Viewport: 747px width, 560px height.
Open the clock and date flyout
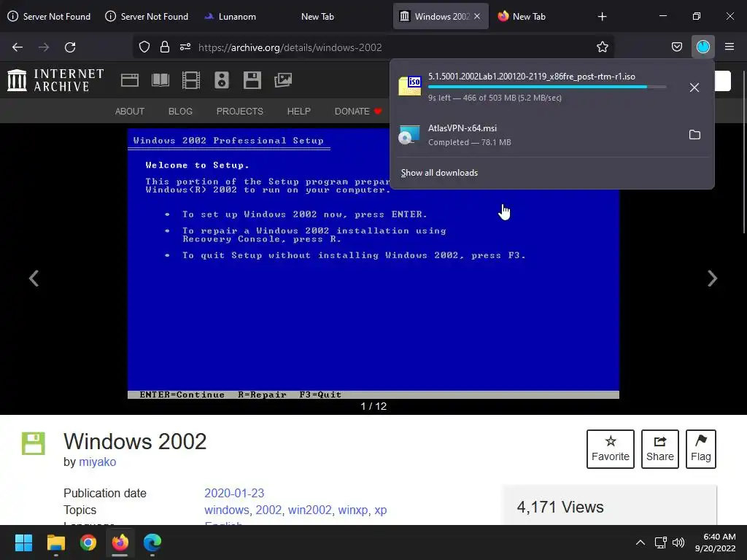(715, 542)
